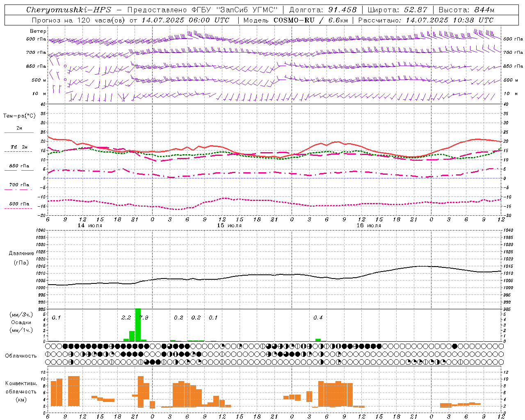Select the Широта: 52.87 value
The height and width of the screenshot is (420, 525).
397,10
